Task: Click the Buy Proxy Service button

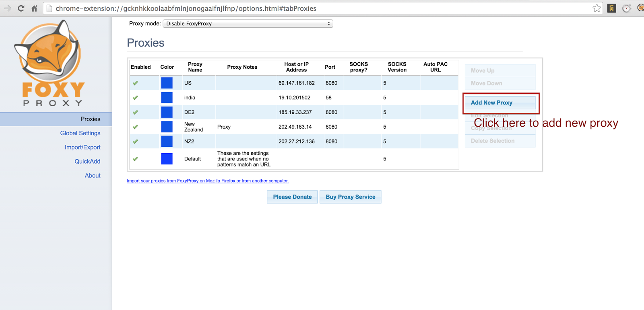Action: [x=350, y=197]
